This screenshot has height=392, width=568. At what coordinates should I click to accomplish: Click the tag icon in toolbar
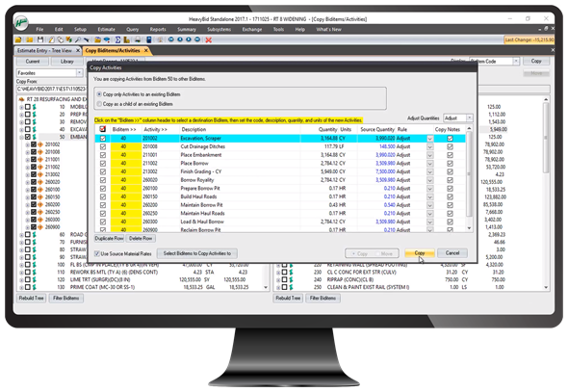[61, 39]
